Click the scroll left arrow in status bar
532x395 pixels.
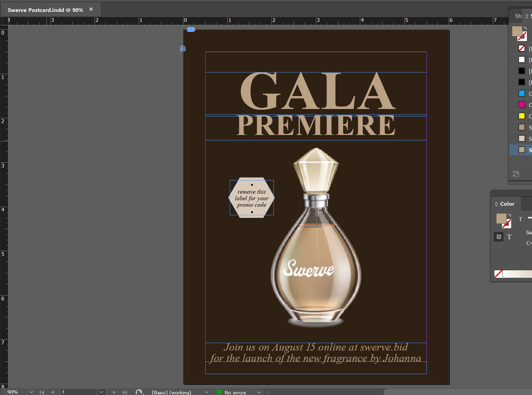(268, 392)
